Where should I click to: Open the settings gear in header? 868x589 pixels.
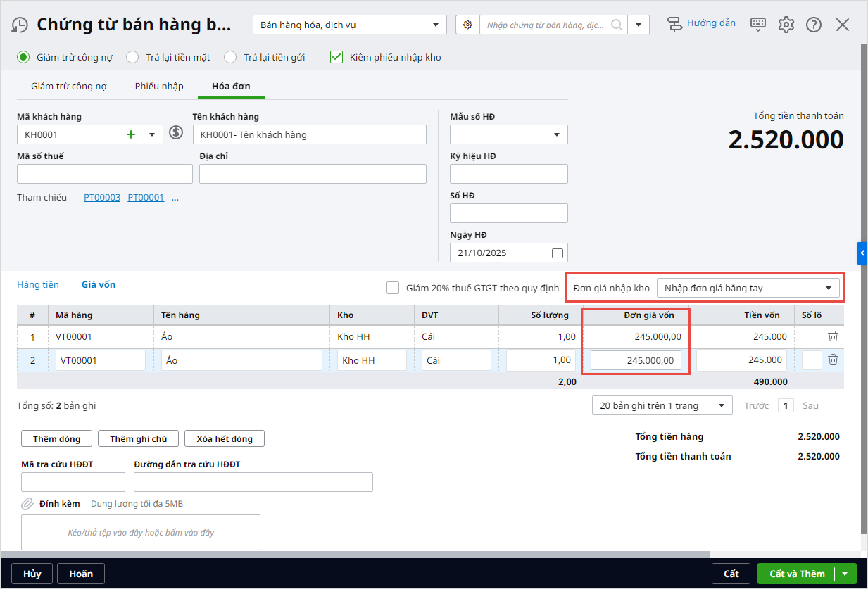click(x=786, y=25)
